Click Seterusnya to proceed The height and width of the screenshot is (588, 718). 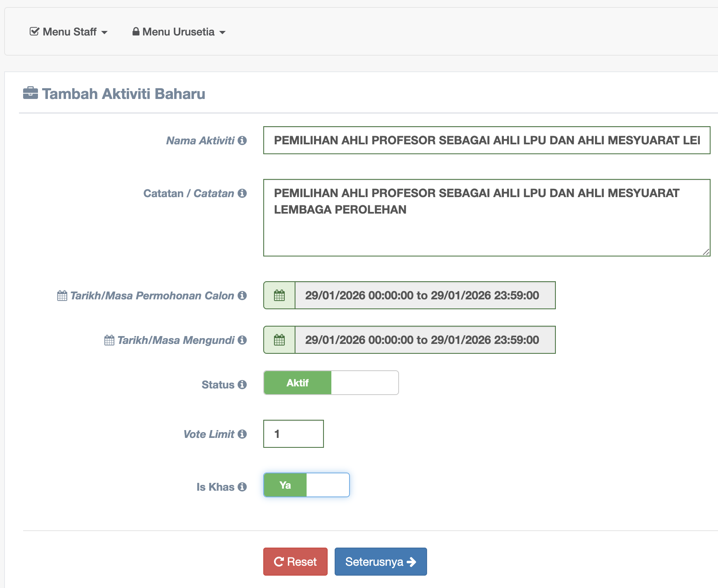point(380,562)
